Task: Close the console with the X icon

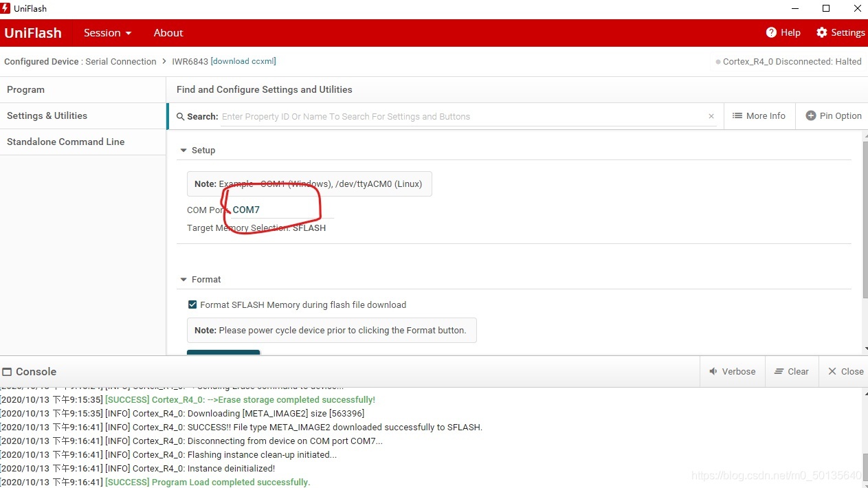Action: click(x=832, y=371)
